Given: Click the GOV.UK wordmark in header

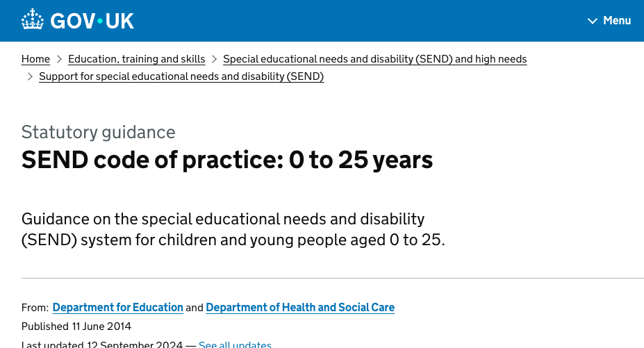Looking at the screenshot, I should point(92,21).
